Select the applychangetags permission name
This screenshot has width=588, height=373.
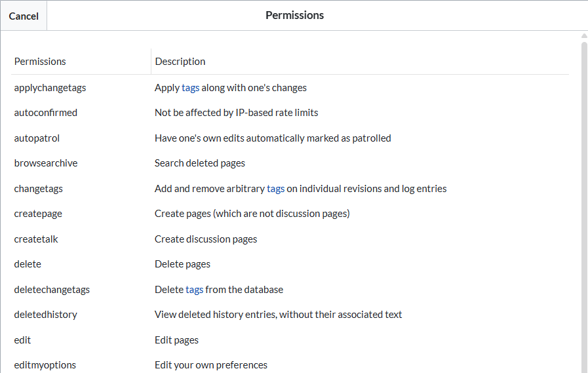tap(50, 87)
